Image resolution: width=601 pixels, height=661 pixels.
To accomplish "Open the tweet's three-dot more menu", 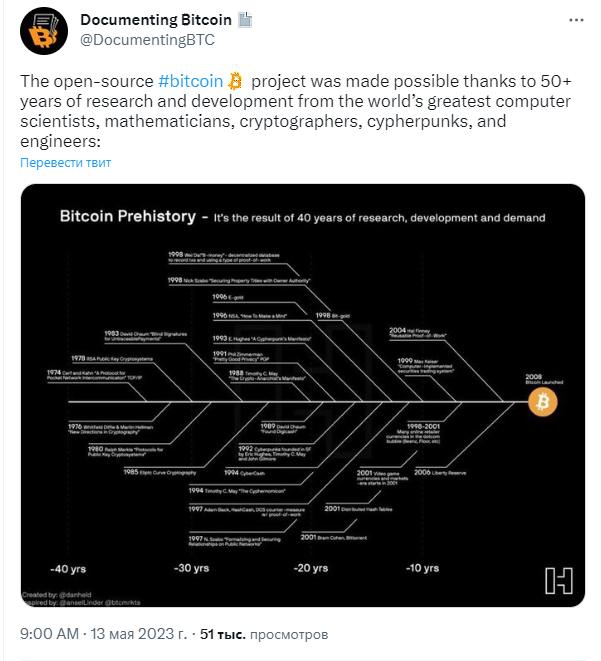I will coord(576,20).
